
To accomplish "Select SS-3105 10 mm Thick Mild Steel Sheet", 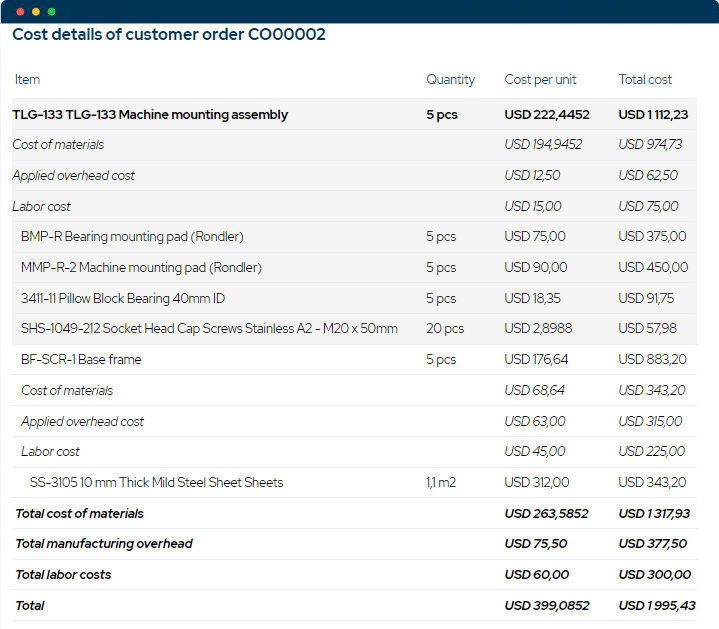I will 156,483.
